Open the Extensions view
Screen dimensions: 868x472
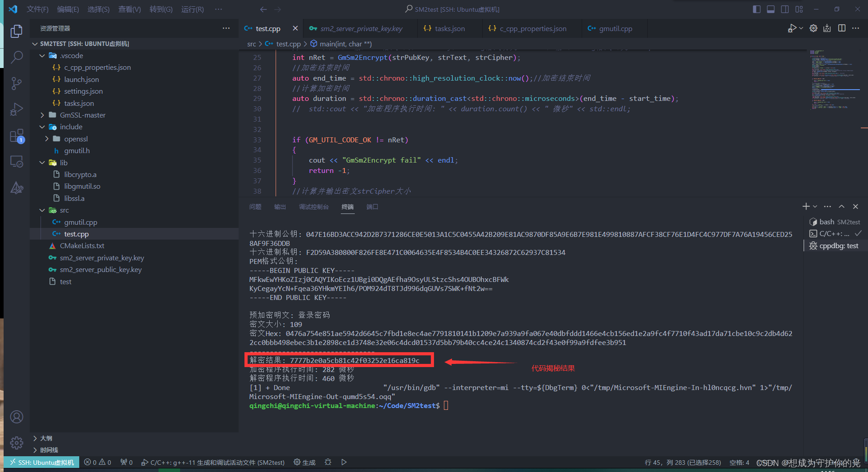point(17,136)
